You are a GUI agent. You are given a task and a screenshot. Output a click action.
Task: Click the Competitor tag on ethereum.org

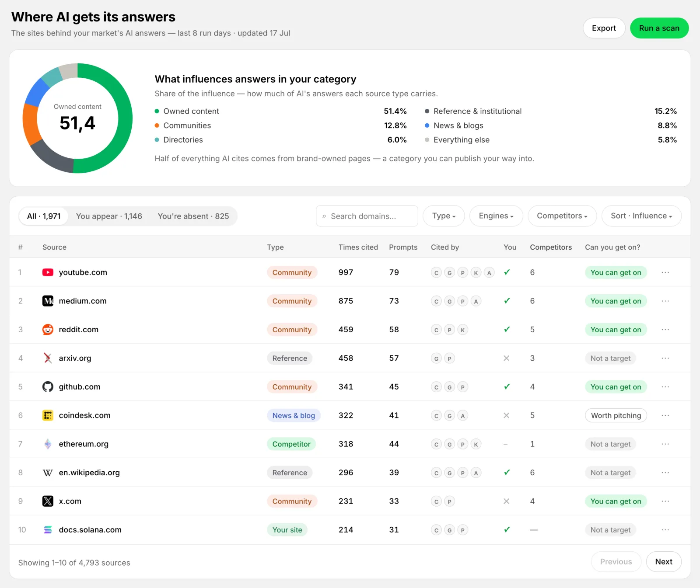tap(291, 444)
